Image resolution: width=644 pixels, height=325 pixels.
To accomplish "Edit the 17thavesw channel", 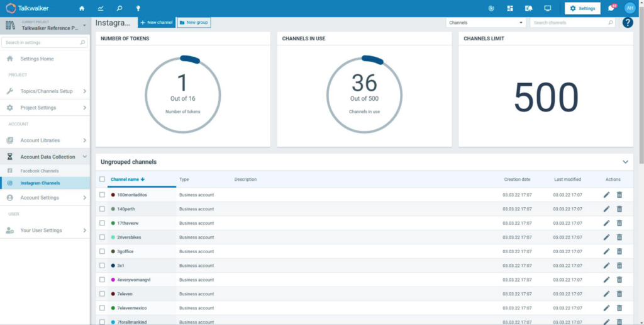I will click(x=607, y=223).
